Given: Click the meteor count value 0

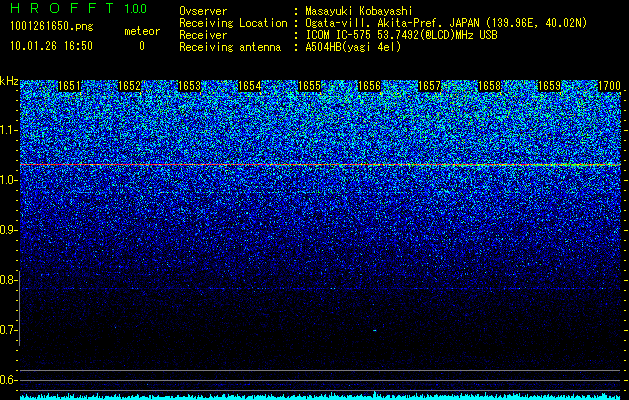Looking at the screenshot, I should (142, 46).
